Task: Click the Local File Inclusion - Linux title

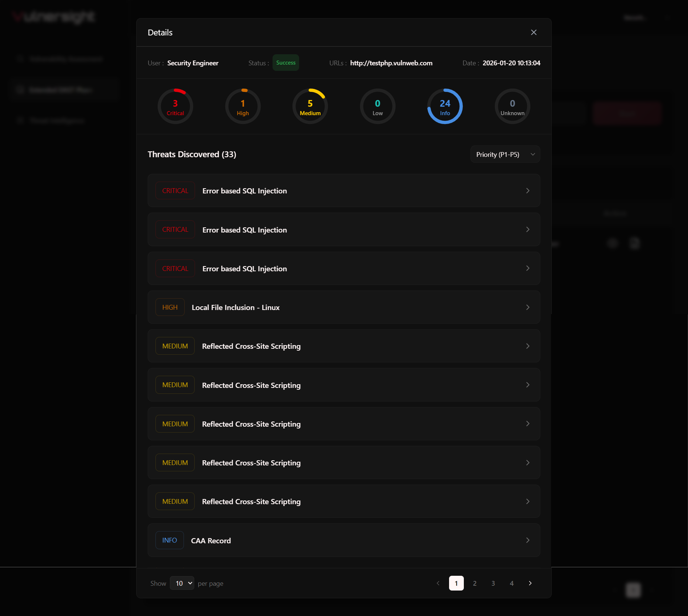Action: [236, 307]
